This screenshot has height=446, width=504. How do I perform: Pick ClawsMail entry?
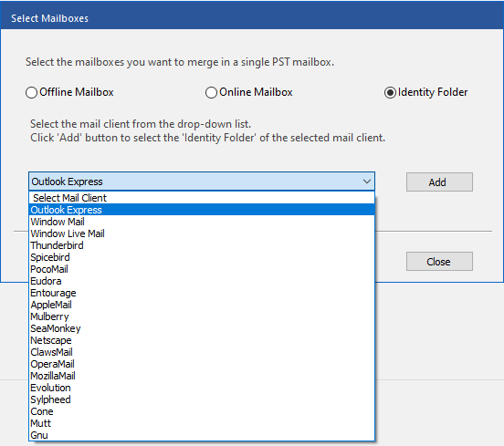point(202,352)
